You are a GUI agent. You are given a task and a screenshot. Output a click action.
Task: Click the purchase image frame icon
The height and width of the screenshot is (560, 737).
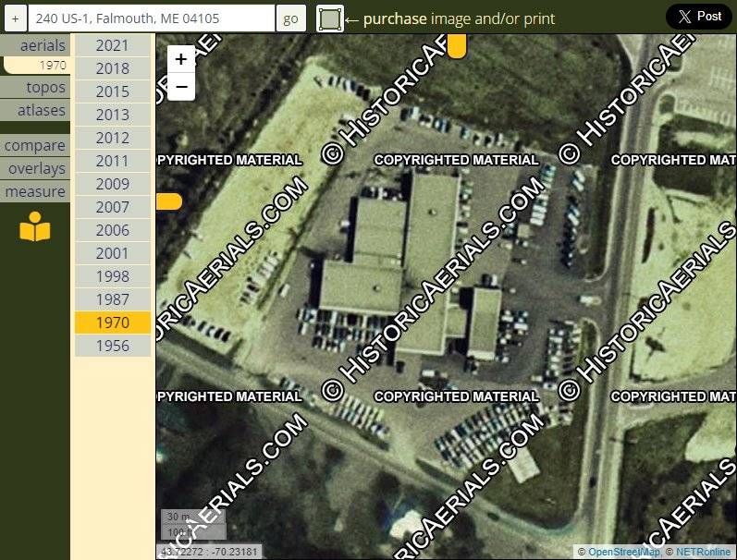click(330, 18)
